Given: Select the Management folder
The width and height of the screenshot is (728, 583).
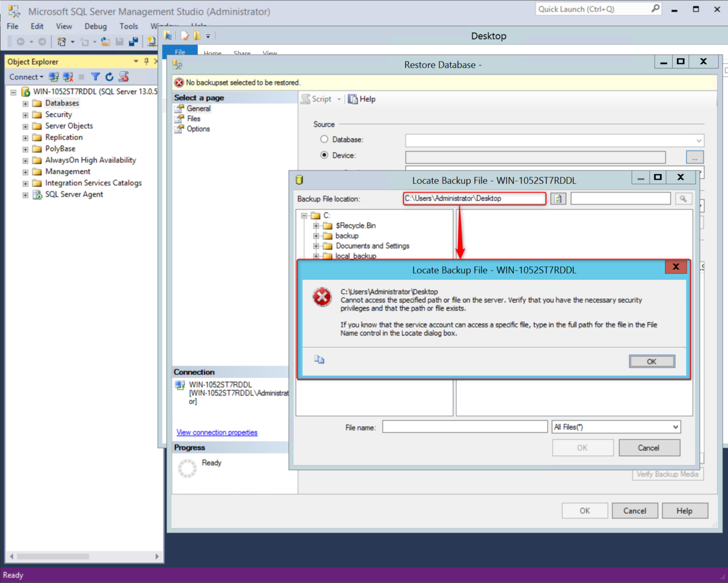Looking at the screenshot, I should (x=68, y=172).
